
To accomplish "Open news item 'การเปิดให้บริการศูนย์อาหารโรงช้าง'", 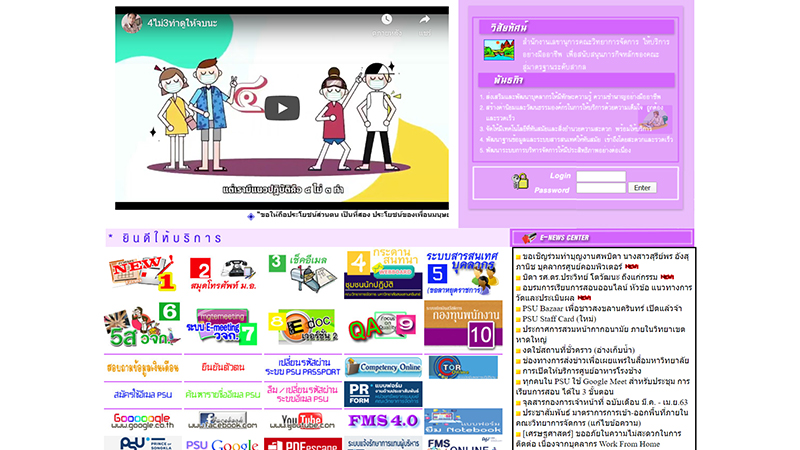I will click(582, 371).
